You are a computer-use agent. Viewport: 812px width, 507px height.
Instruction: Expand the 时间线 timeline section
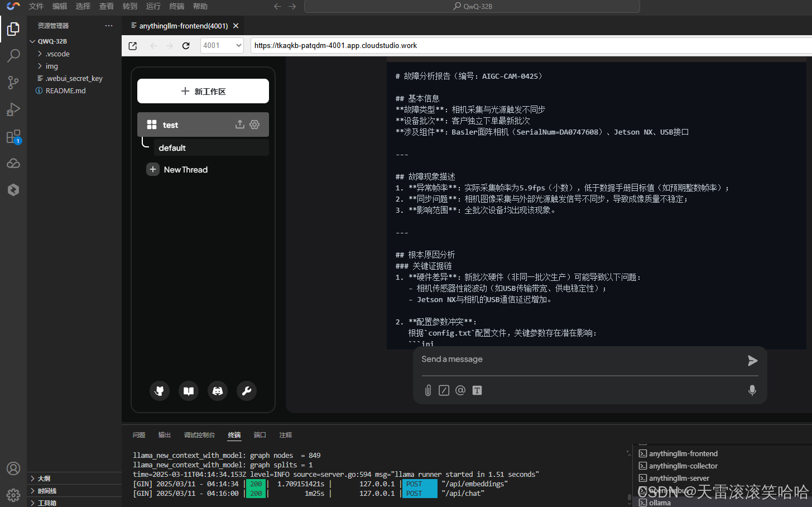(74, 491)
